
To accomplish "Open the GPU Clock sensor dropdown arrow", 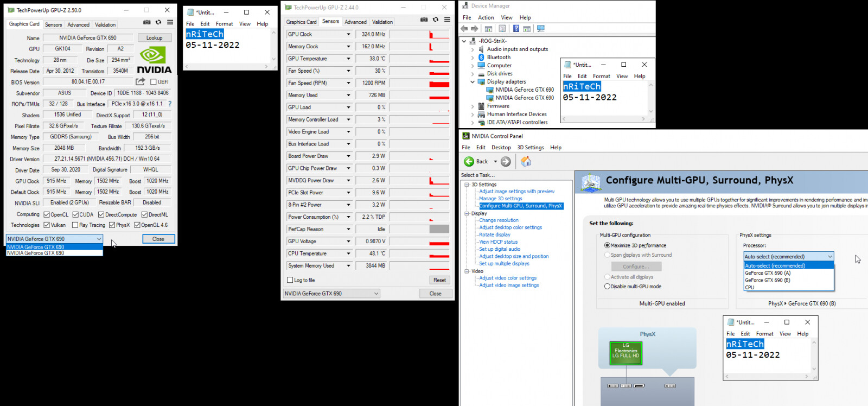I will point(348,34).
